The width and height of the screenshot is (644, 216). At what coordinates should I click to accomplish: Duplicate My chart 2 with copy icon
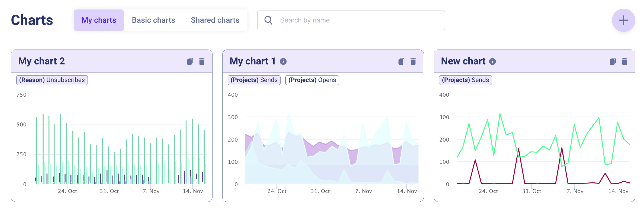tap(190, 61)
